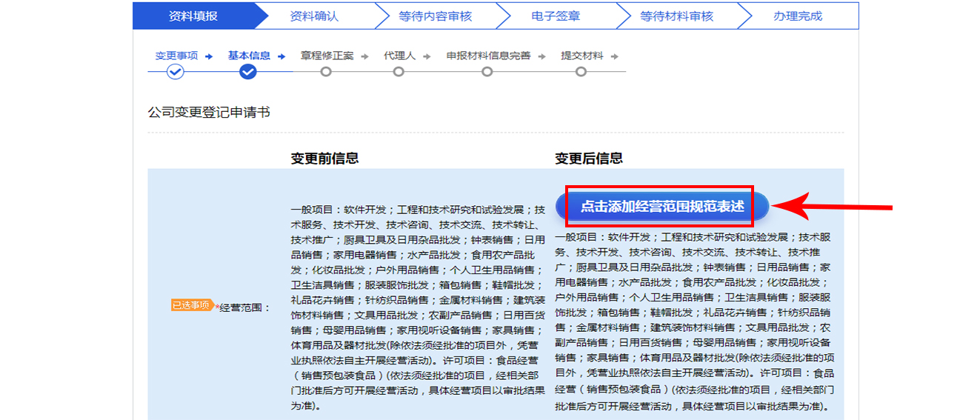This screenshot has height=420, width=980.
Task: Select the 等待内容审核 progress stage
Action: click(435, 16)
